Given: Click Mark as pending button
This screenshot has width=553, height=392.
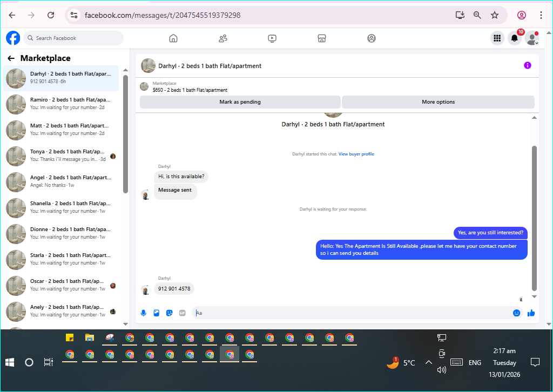Looking at the screenshot, I should pyautogui.click(x=240, y=102).
